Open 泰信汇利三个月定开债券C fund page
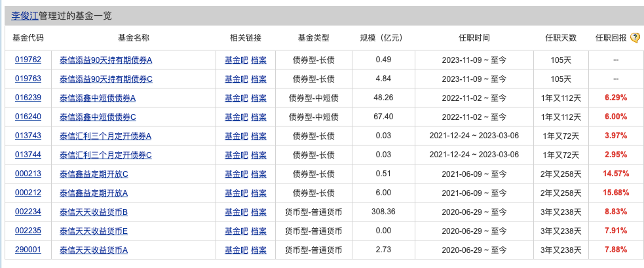This screenshot has width=644, height=268. pos(105,155)
